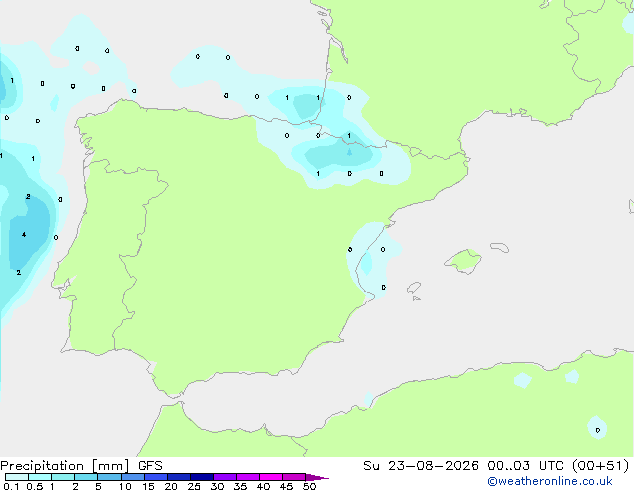Select the 2–5 mm light blue legend swatch

[86, 477]
